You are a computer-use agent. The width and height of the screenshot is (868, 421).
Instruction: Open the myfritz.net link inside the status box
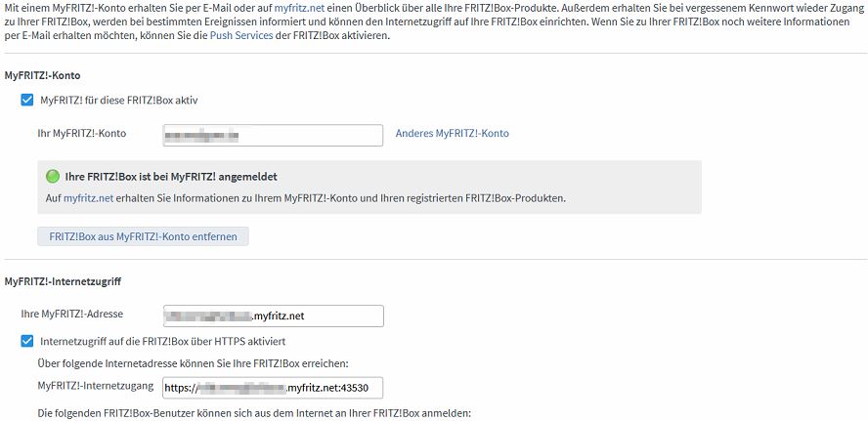tap(88, 198)
